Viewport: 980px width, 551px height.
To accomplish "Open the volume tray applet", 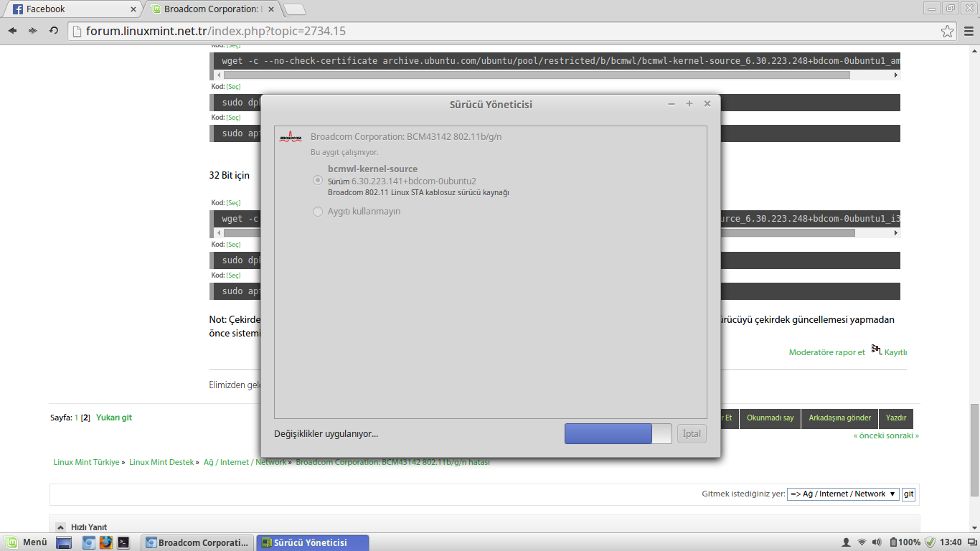I will (x=877, y=542).
